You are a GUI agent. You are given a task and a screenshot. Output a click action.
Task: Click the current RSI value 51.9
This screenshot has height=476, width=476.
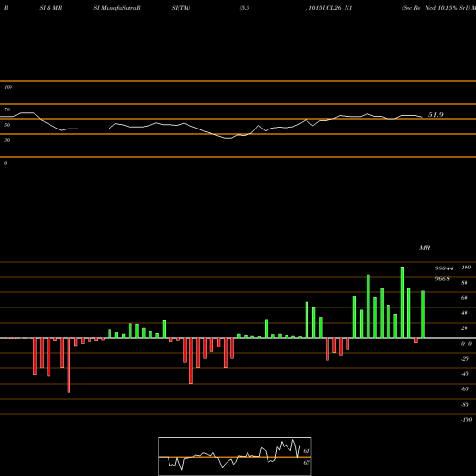click(436, 115)
